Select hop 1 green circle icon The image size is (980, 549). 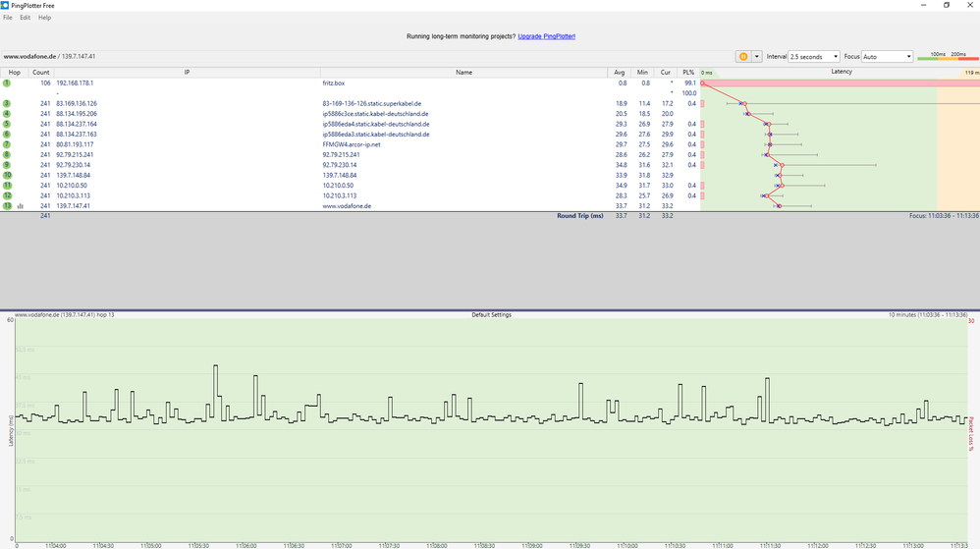coord(7,82)
